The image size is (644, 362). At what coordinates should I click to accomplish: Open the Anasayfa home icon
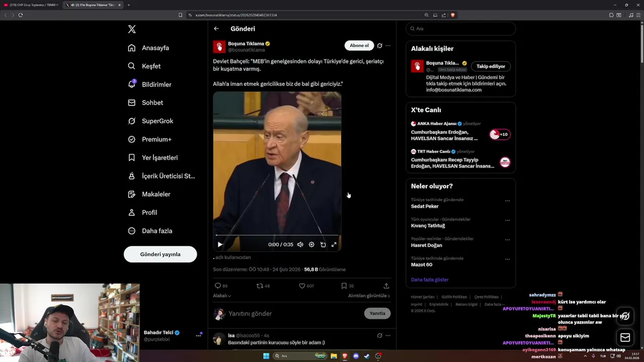[x=132, y=48]
